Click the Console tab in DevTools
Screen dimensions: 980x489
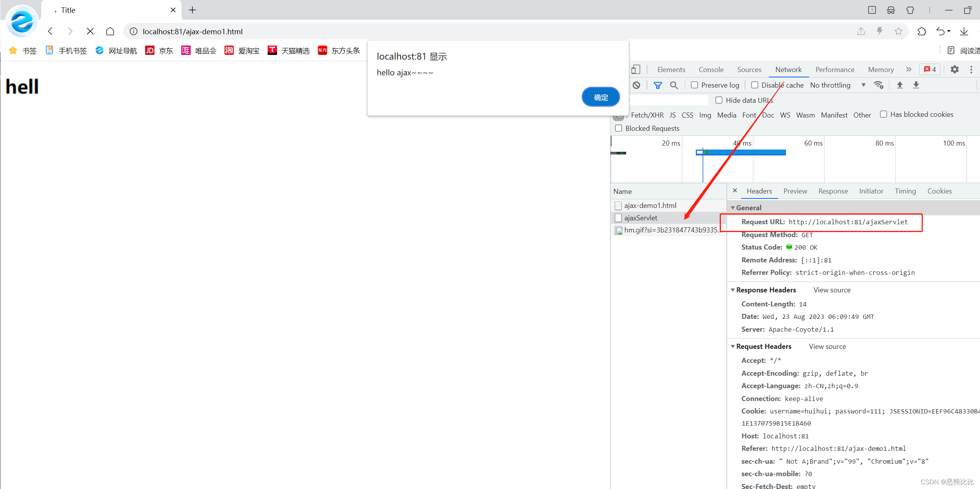click(711, 69)
